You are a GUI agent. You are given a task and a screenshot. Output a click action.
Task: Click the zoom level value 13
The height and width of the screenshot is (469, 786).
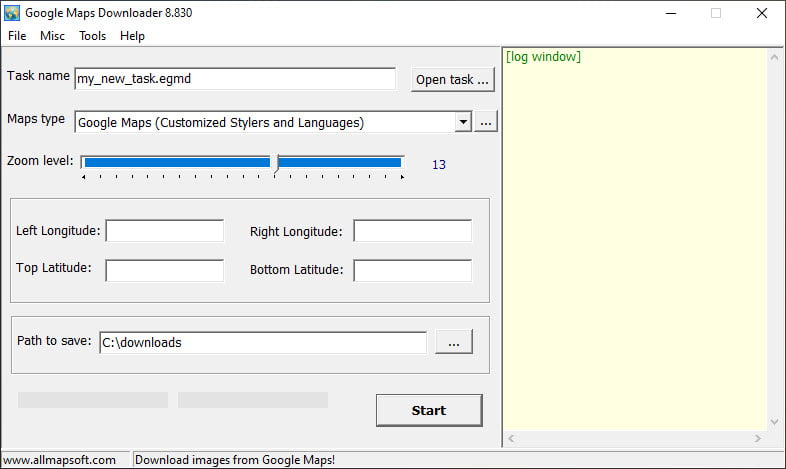[439, 164]
